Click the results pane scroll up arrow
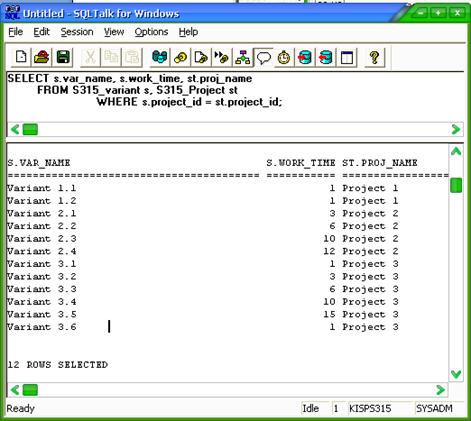 tap(456, 152)
